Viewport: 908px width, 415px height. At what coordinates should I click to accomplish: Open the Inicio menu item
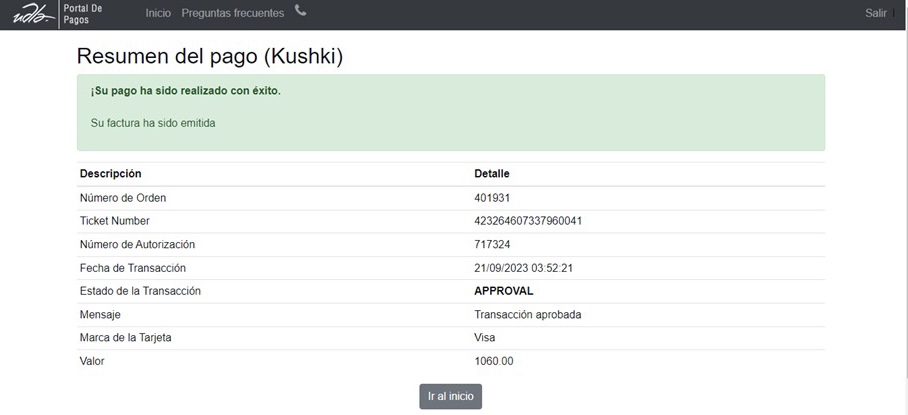pos(158,13)
